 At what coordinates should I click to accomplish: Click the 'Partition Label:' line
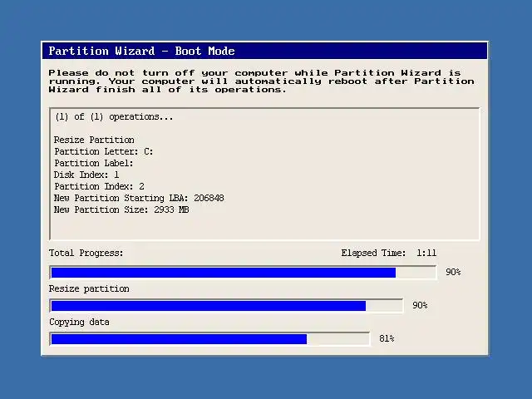pyautogui.click(x=94, y=163)
